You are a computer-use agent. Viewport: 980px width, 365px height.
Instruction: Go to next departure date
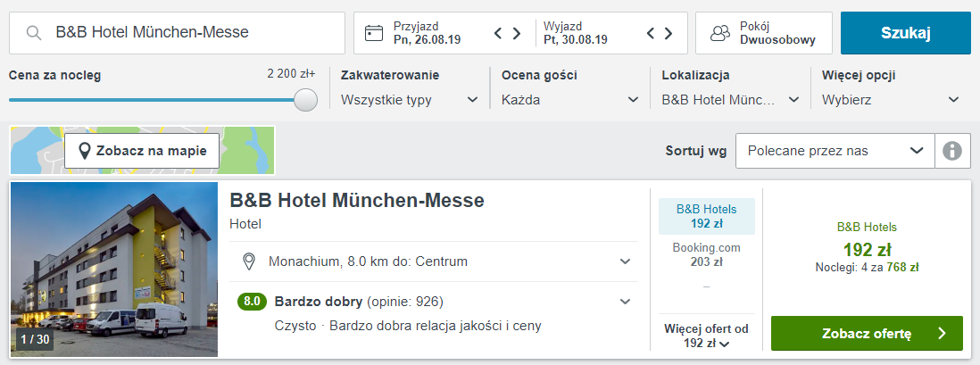[x=669, y=33]
